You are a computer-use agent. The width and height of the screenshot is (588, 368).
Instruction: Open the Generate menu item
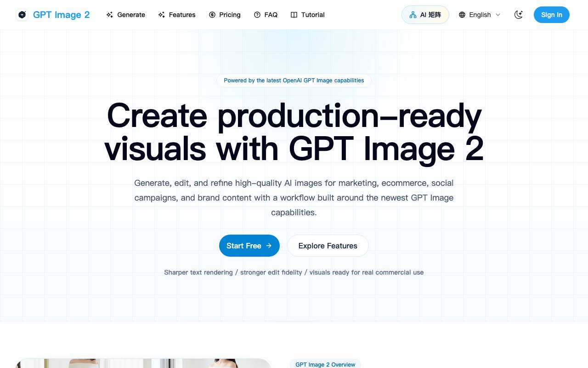point(125,15)
